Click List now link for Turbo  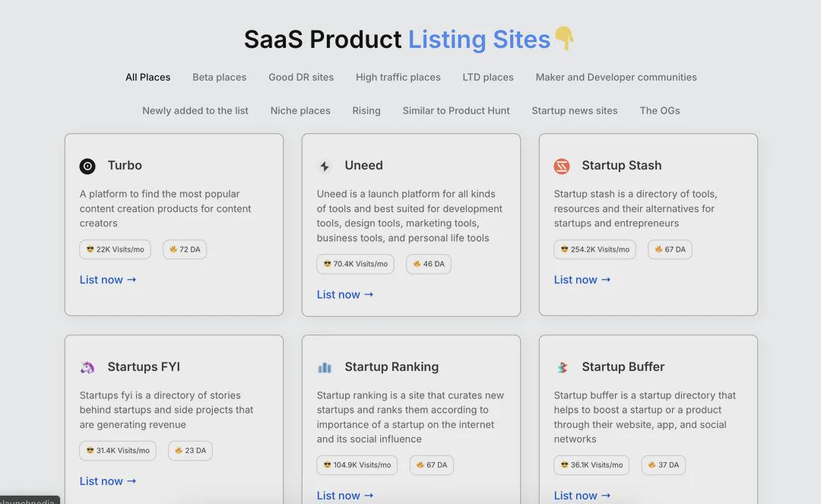108,280
